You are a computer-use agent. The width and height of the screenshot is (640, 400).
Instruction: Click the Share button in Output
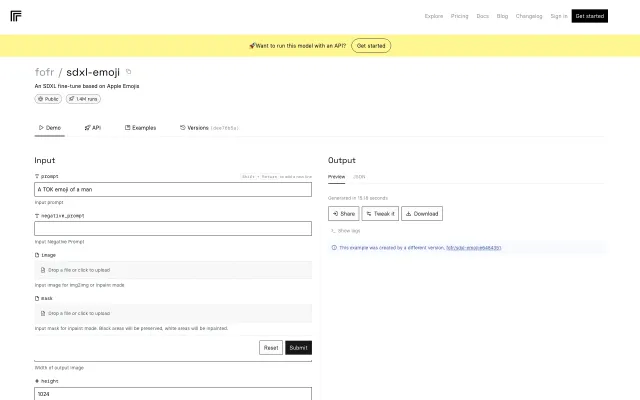(343, 213)
